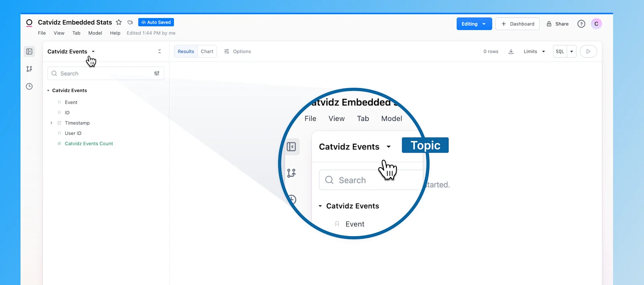Run the query with play button

[588, 52]
